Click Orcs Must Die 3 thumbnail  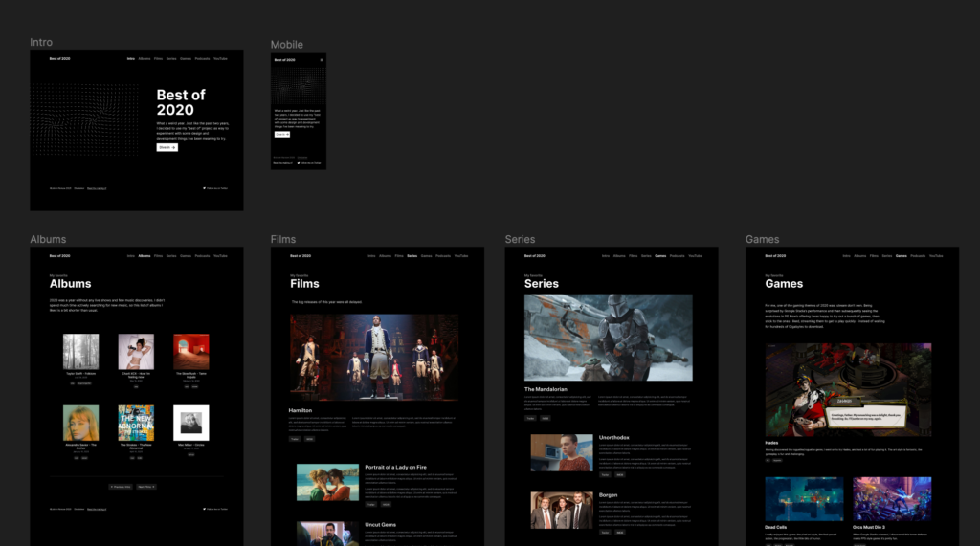click(x=892, y=498)
